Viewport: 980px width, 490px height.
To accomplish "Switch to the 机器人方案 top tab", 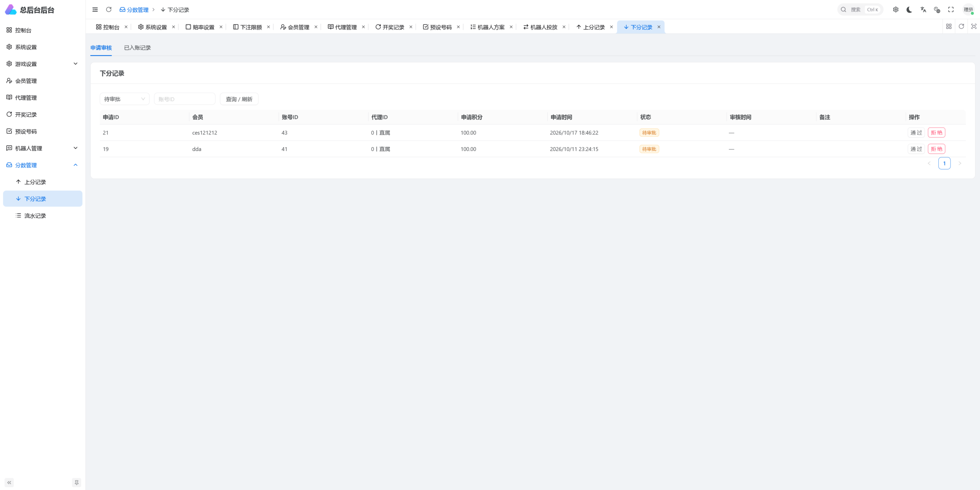I will (x=487, y=27).
